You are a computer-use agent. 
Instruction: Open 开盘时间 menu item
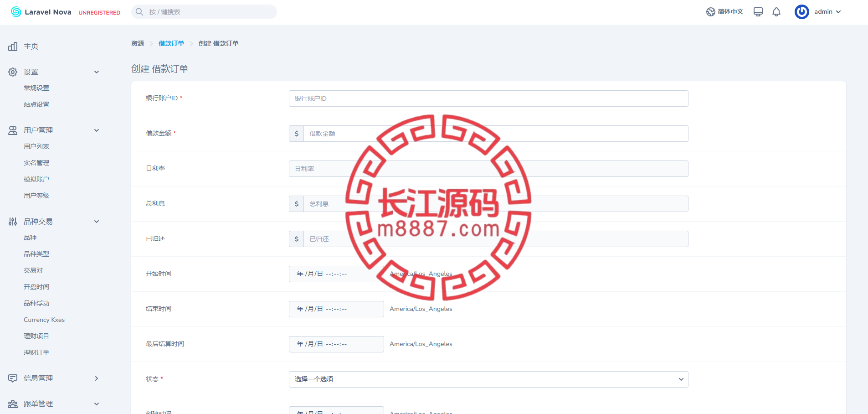36,287
